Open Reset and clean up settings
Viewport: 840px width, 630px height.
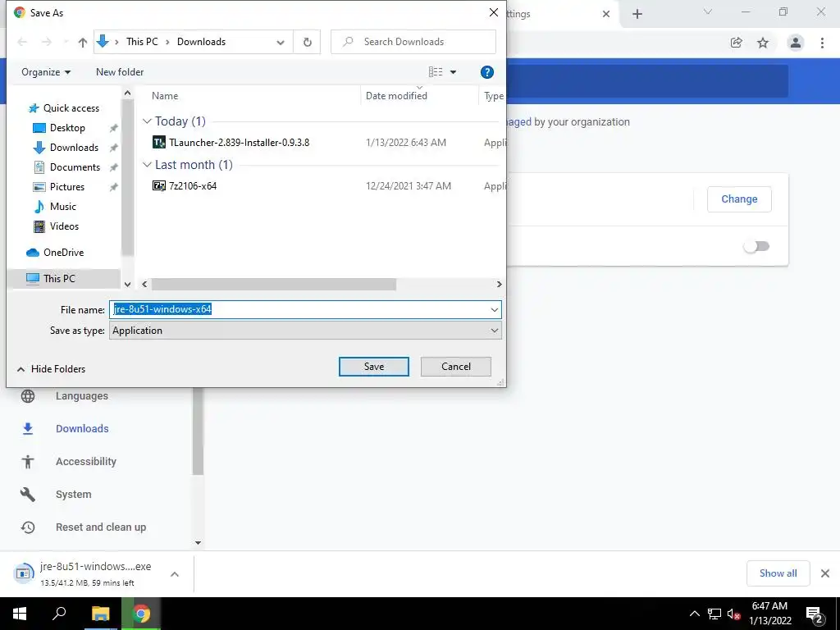coord(101,527)
